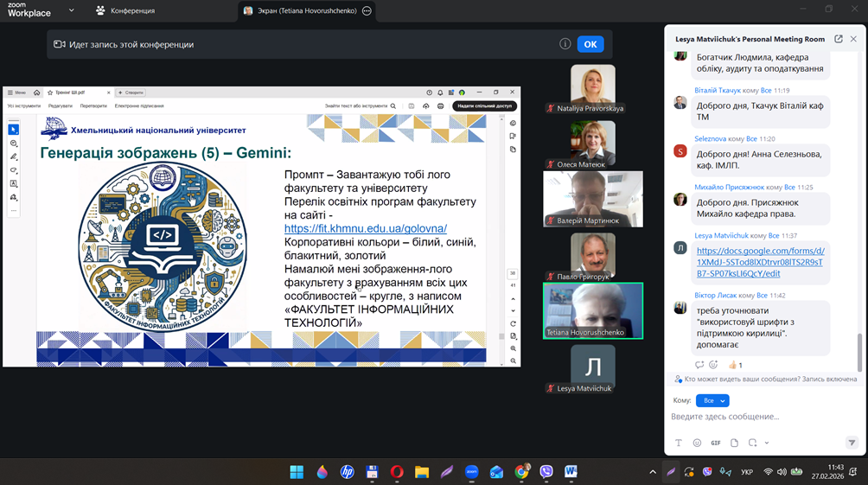The image size is (868, 485).
Task: Select Tetiana Hovorushchenko's video thumbnail
Action: pyautogui.click(x=592, y=310)
